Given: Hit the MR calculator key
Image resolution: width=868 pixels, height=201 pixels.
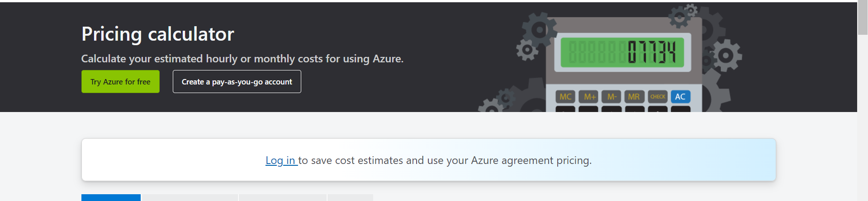Looking at the screenshot, I should click(634, 97).
